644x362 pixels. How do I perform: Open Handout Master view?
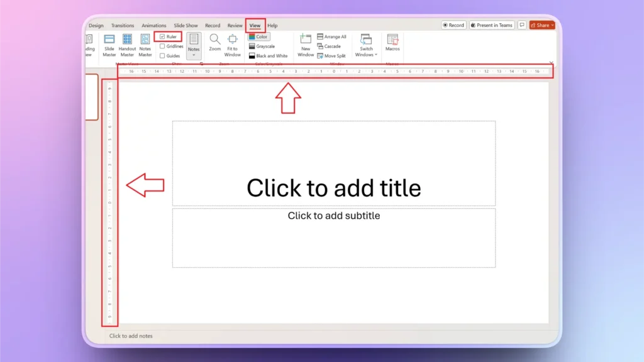coord(127,45)
